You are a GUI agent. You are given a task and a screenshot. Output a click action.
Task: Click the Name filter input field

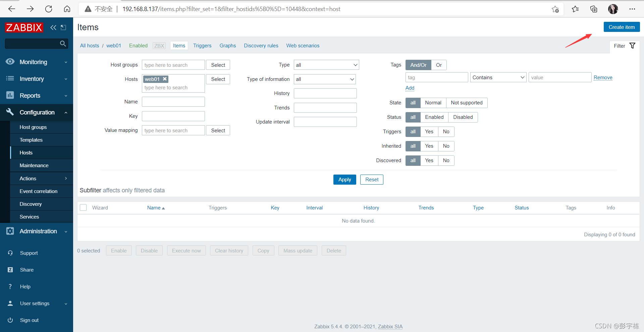[x=173, y=102]
